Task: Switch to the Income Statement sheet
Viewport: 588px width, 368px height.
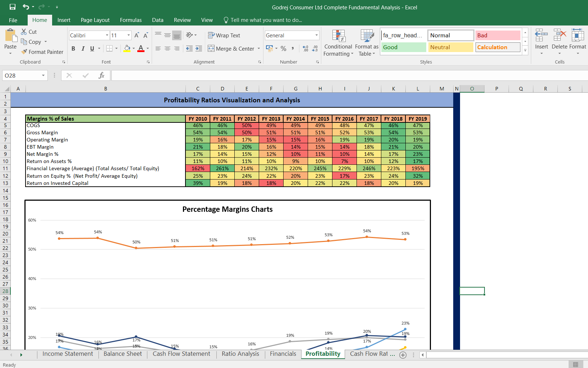Action: click(x=68, y=354)
